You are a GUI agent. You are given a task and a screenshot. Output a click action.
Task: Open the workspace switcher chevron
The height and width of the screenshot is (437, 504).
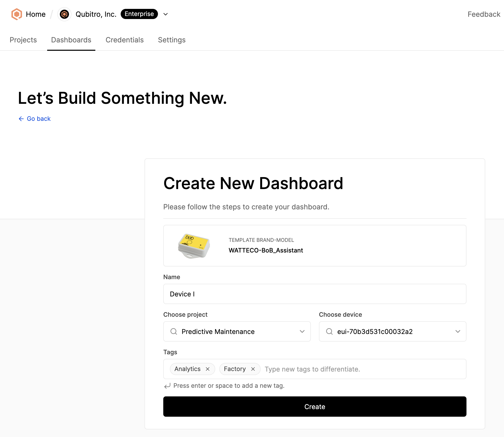tap(165, 14)
